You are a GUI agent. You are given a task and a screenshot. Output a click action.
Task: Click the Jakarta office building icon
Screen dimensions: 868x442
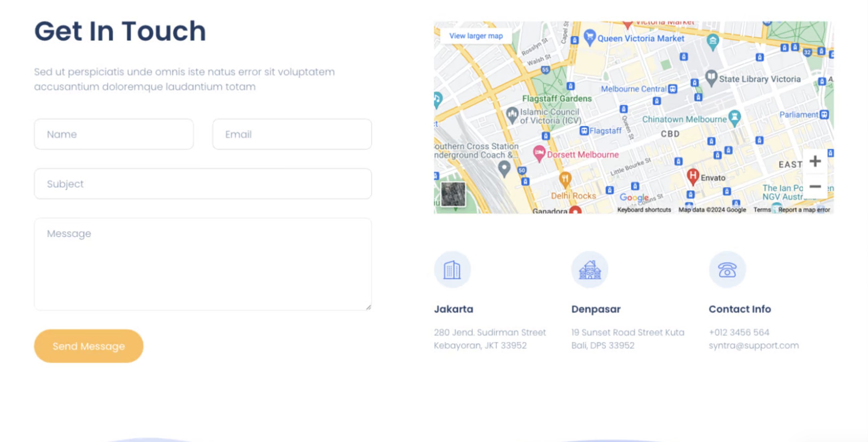(x=452, y=270)
